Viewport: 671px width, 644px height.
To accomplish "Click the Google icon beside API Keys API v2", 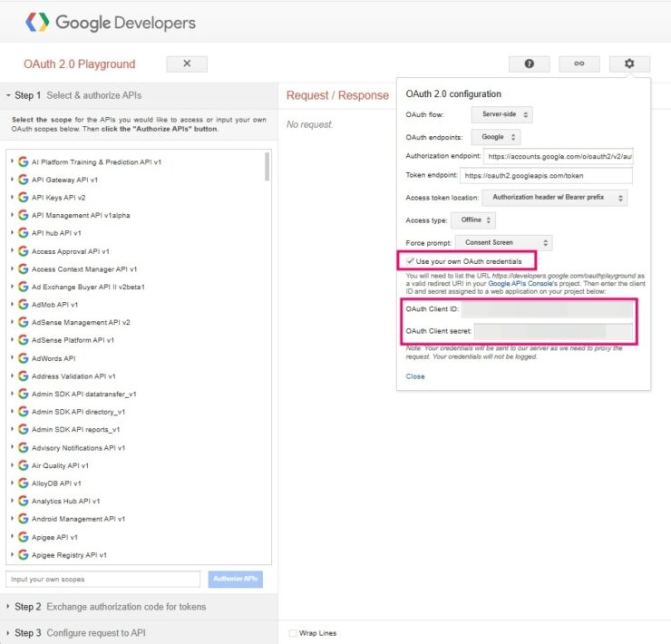I will pyautogui.click(x=23, y=197).
